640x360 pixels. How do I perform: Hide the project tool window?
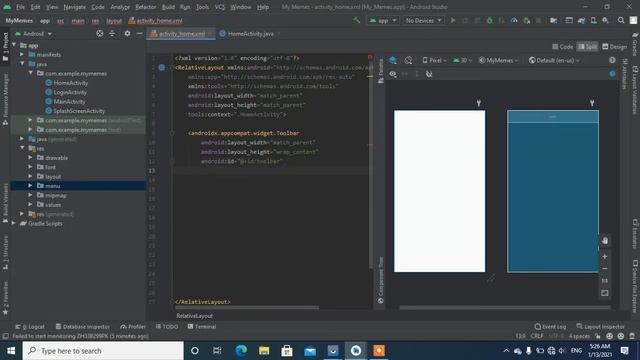(x=140, y=33)
